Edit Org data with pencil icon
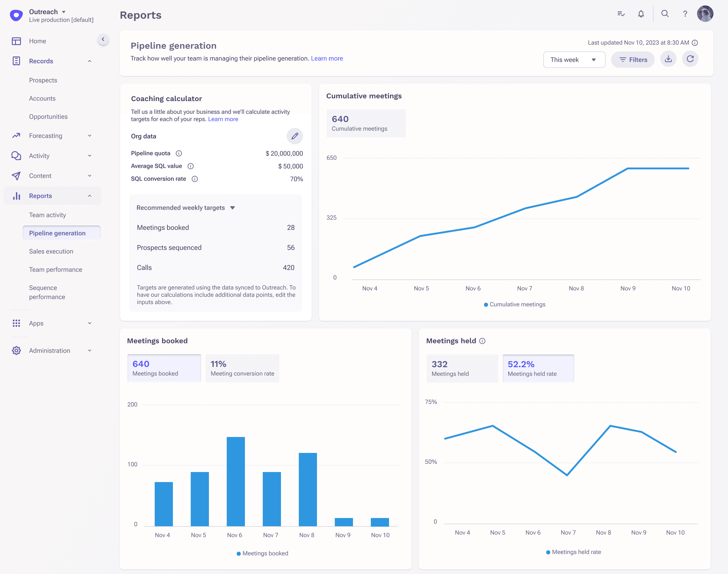 point(295,136)
